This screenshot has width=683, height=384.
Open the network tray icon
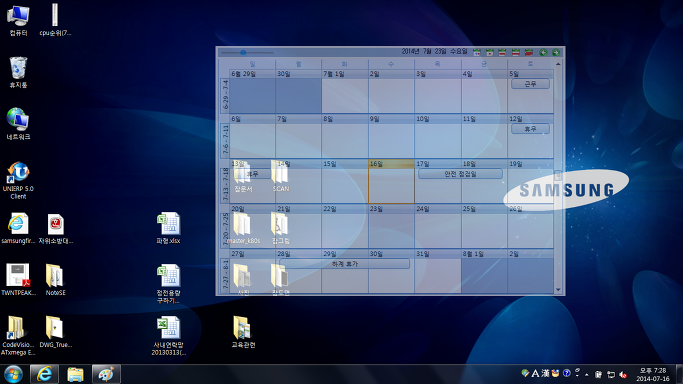(611, 374)
